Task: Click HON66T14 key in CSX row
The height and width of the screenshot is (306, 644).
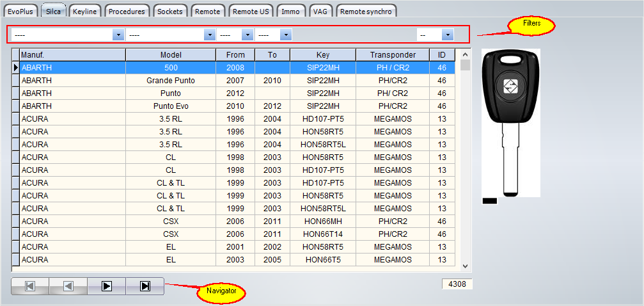Action: tap(323, 234)
